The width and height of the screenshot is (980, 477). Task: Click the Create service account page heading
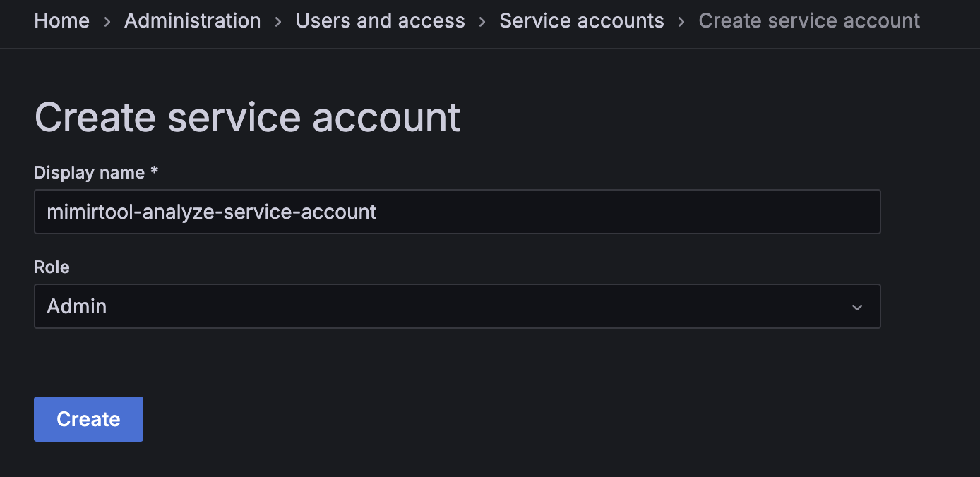pos(246,116)
